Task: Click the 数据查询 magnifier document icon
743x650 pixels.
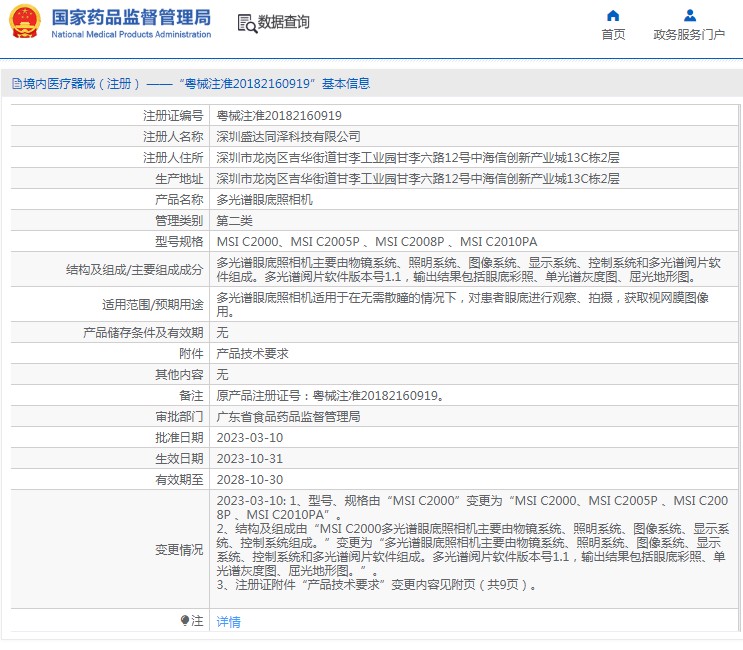Action: click(246, 23)
